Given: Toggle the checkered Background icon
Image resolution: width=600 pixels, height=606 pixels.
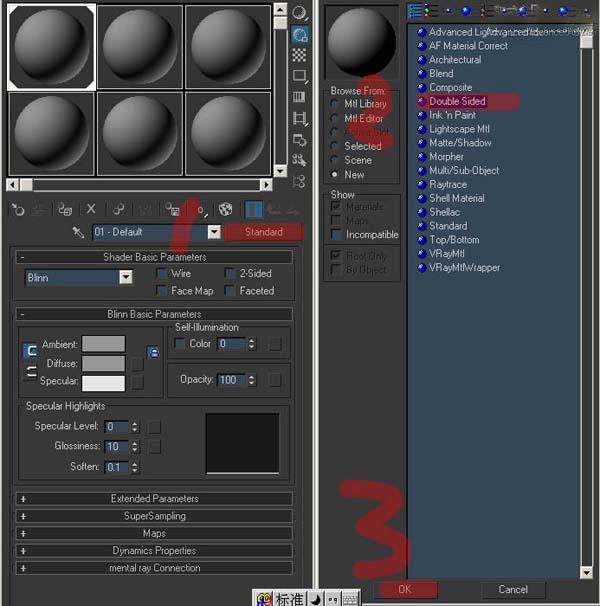Looking at the screenshot, I should click(299, 55).
